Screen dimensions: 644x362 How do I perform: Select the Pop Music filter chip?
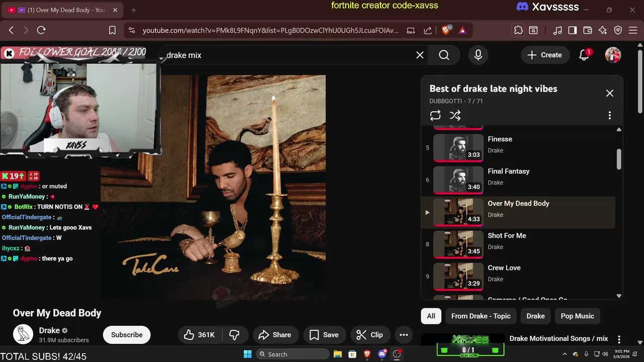pos(577,316)
